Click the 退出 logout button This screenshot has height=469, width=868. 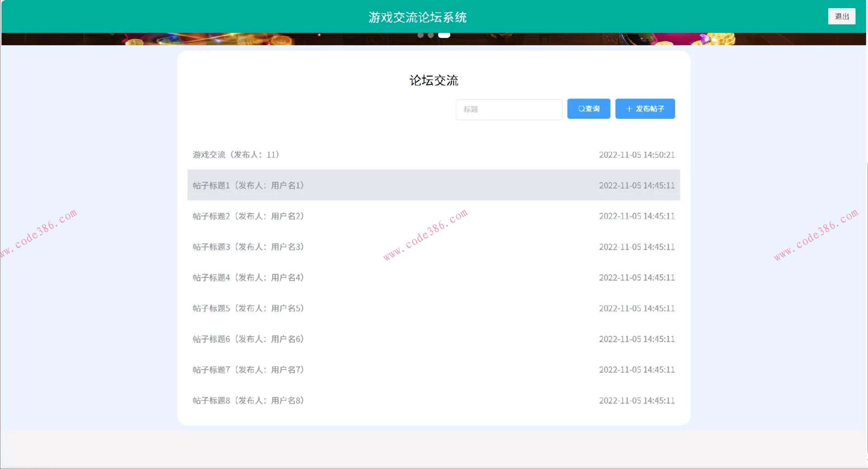point(841,16)
